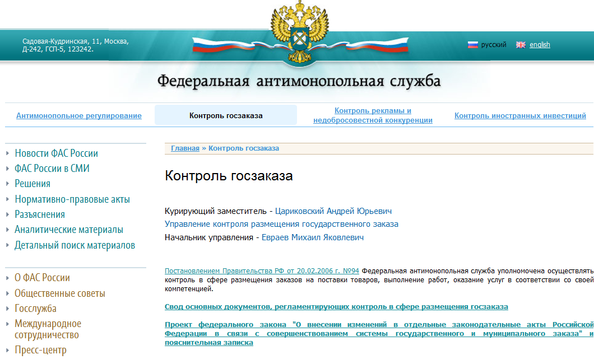Open Общественные советы
Viewport: 594px width, 364px height.
pos(60,293)
